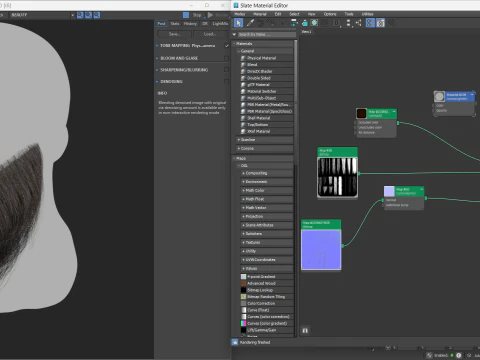Toggle the Parameter Editor icon

pyautogui.click(x=381, y=23)
